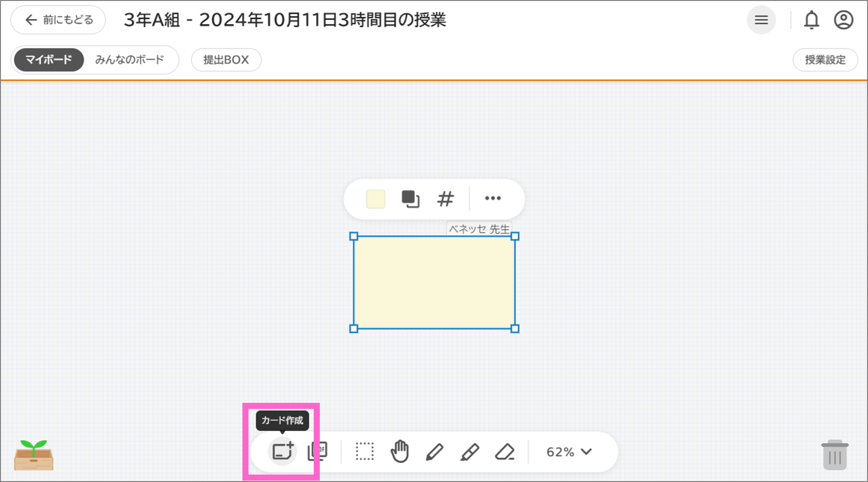Viewport: 868px width, 482px height.
Task: Pick the highlighter marker tool
Action: pos(470,451)
